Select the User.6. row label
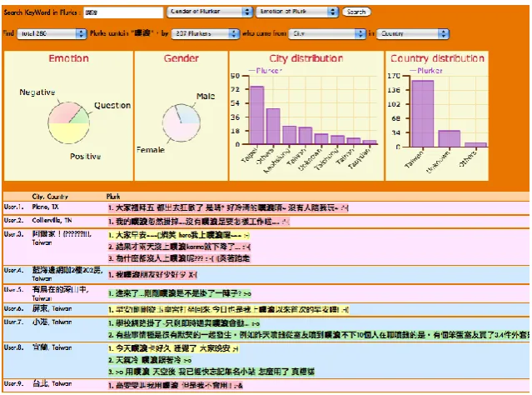 pos(13,308)
